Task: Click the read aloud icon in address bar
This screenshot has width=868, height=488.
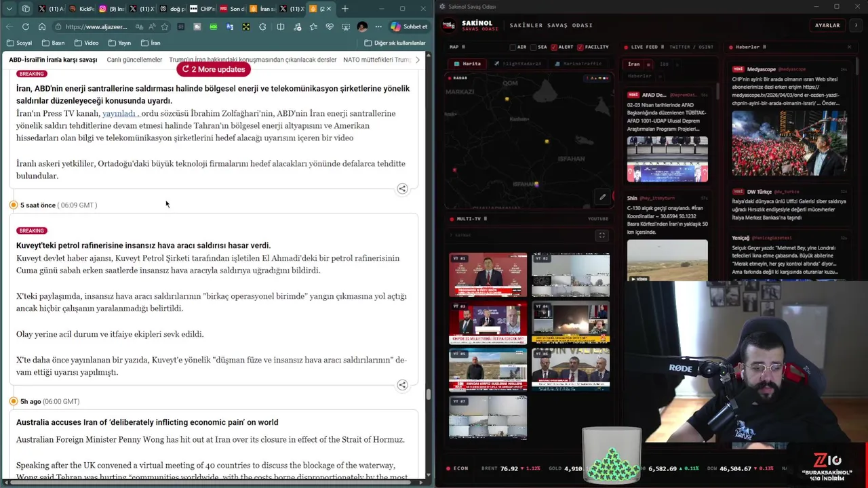Action: 152,26
